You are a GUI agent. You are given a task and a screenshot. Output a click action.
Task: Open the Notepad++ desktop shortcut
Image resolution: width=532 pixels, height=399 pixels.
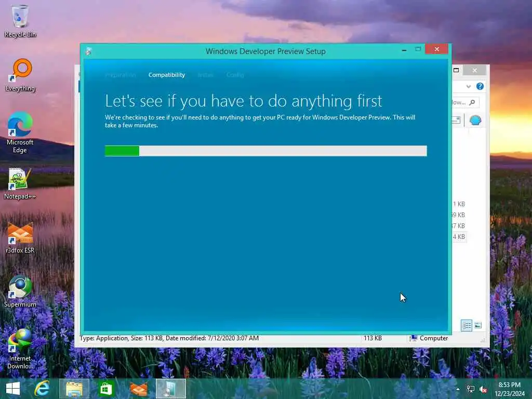pos(20,183)
